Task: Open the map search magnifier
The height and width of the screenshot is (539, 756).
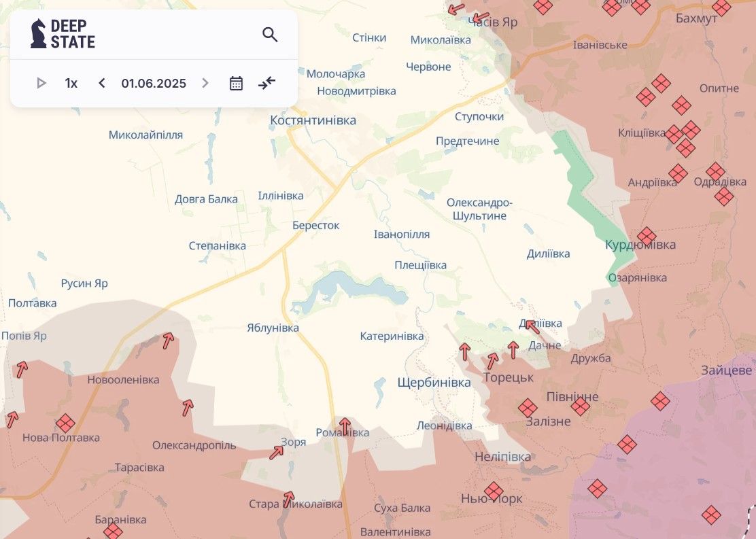Action: tap(270, 35)
